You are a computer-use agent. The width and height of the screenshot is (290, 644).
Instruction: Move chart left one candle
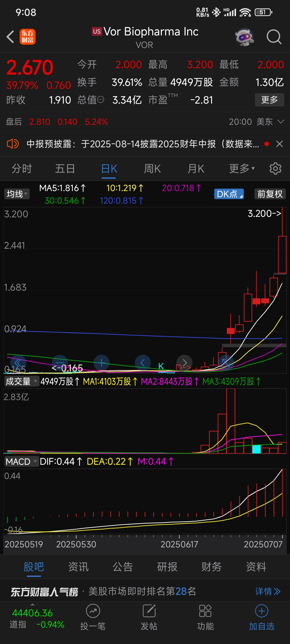point(143,363)
